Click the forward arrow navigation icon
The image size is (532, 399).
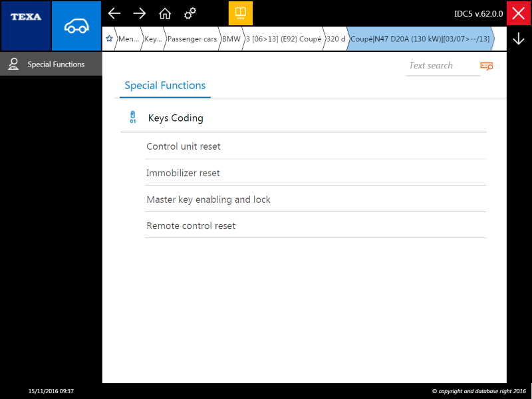(x=140, y=13)
